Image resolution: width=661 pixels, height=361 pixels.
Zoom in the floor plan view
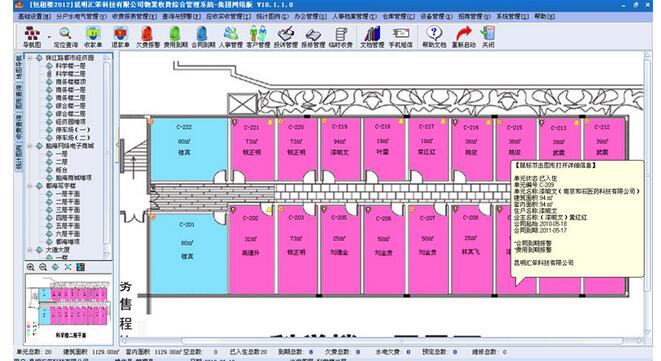(x=30, y=267)
